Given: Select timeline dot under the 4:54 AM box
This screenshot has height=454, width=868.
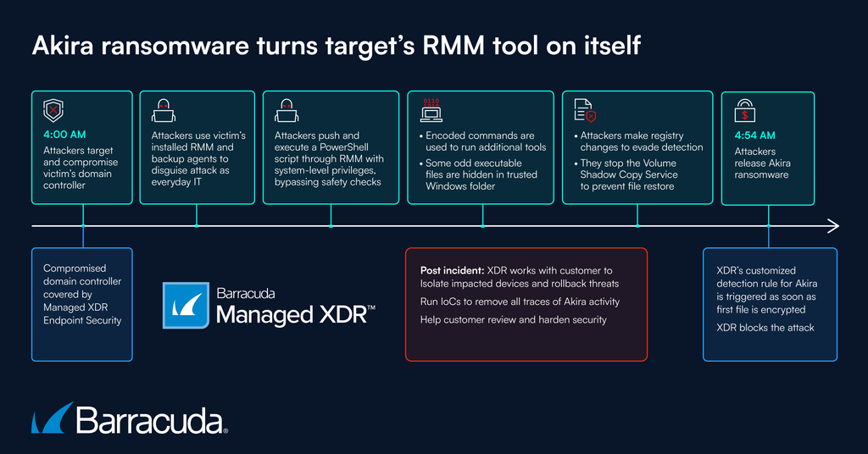Looking at the screenshot, I should coord(768,226).
